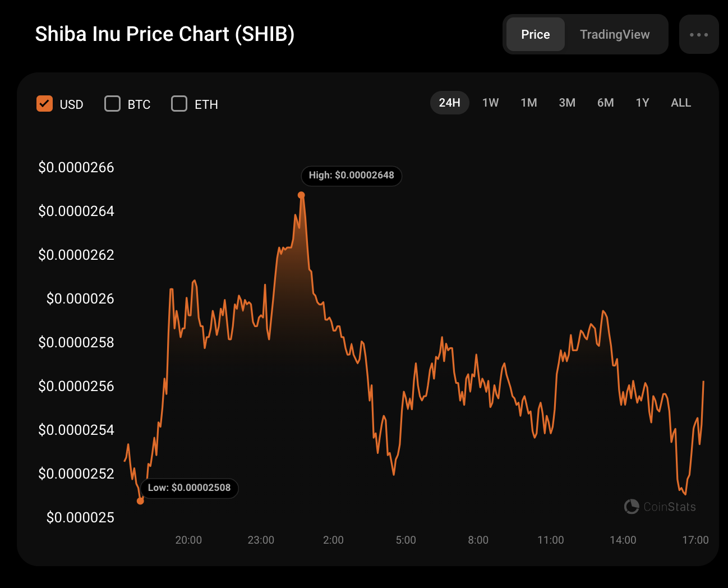
Task: Open the three-dot more options menu
Action: [x=698, y=35]
